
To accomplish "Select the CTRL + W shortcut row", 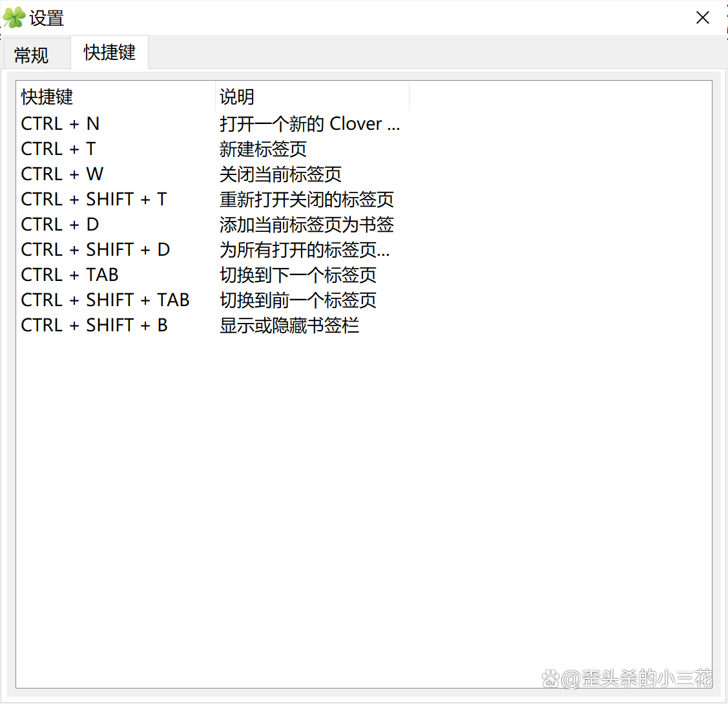I will point(213,174).
